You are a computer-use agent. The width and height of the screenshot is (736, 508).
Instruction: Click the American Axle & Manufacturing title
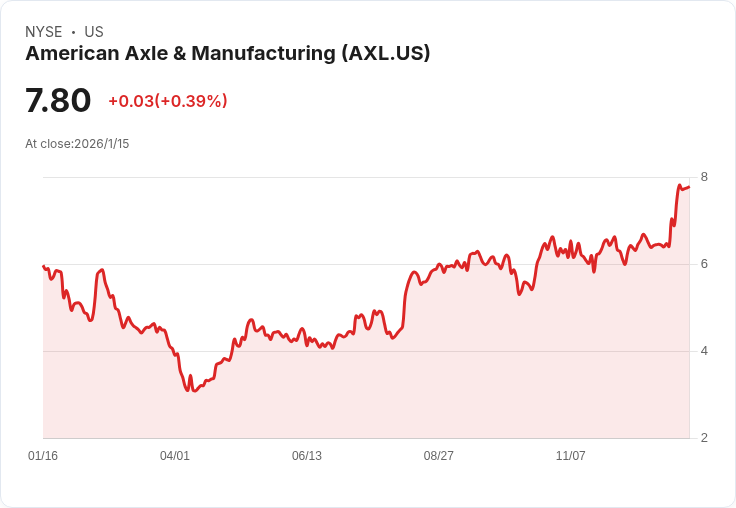pos(228,53)
